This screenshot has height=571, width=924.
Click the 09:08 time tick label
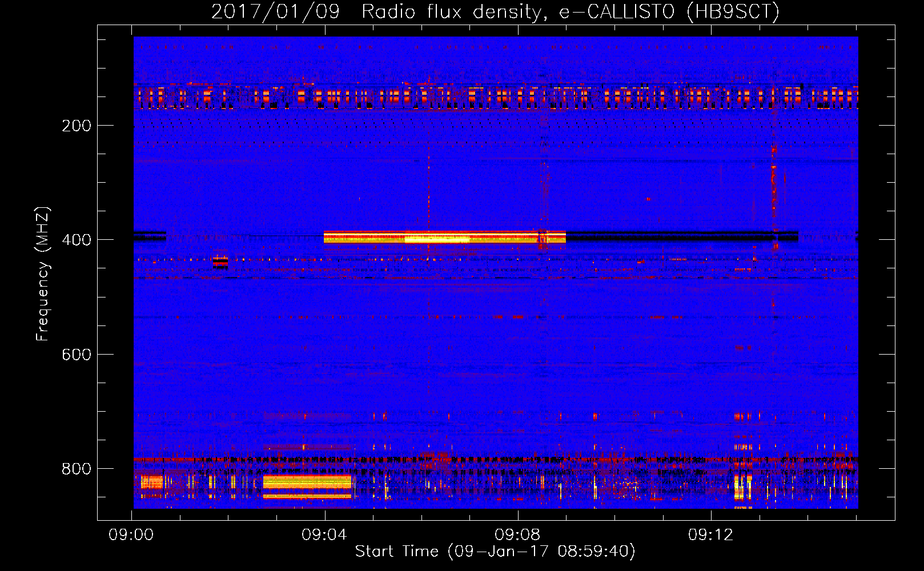pyautogui.click(x=517, y=535)
